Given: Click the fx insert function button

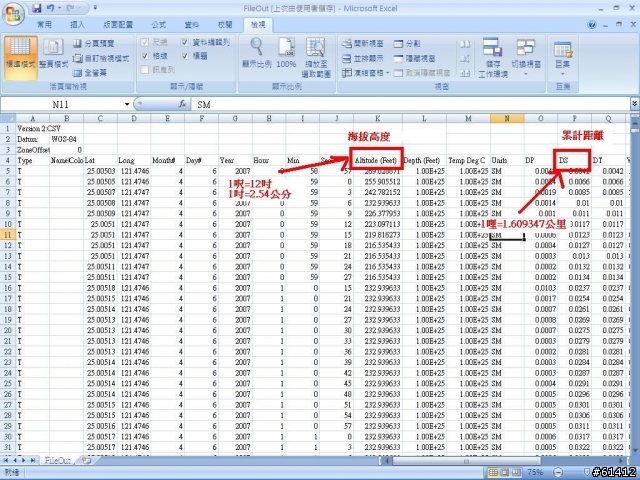Looking at the screenshot, I should coord(183,104).
